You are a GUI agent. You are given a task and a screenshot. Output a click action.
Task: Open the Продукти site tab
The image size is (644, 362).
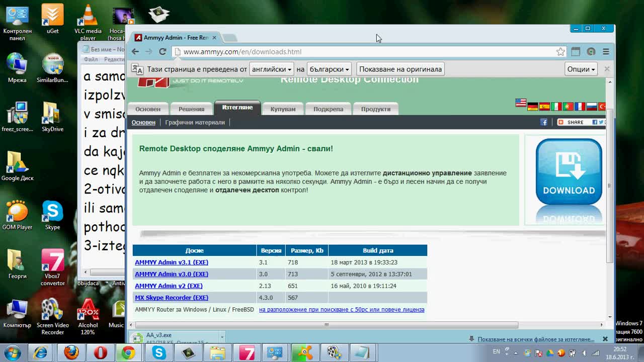coord(375,109)
